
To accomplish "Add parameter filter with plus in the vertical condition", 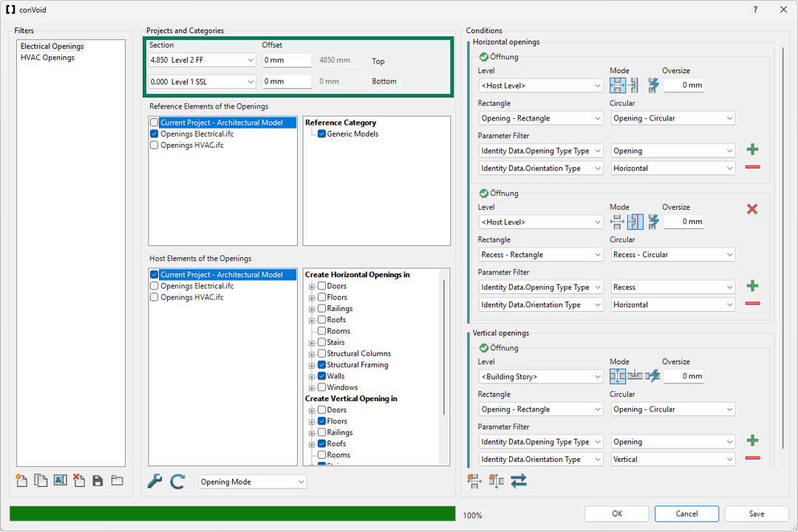I will (x=752, y=441).
